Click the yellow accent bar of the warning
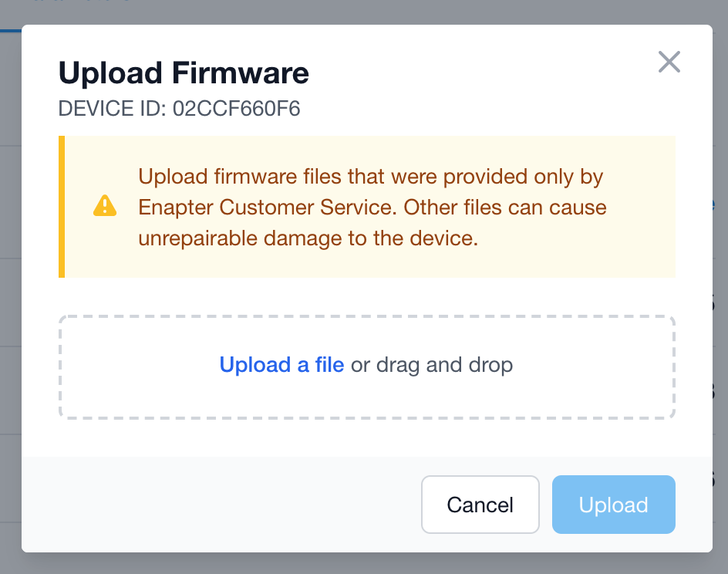The height and width of the screenshot is (574, 728). click(x=62, y=206)
